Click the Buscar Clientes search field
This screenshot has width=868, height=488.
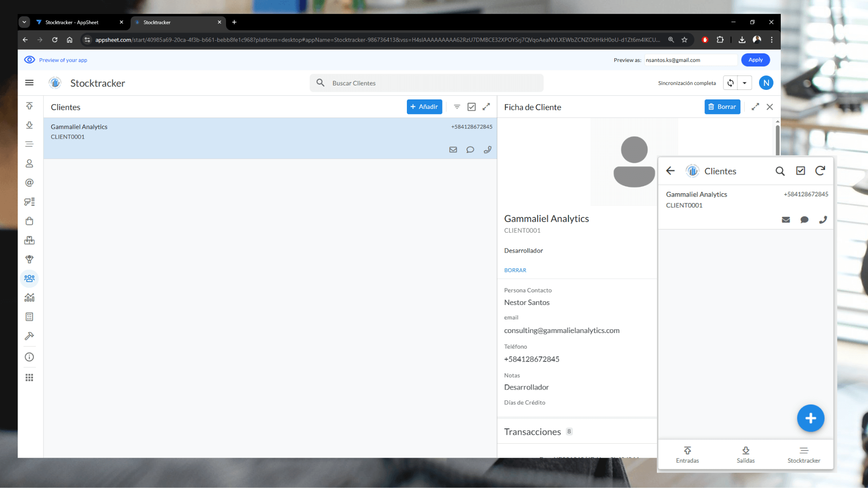426,83
